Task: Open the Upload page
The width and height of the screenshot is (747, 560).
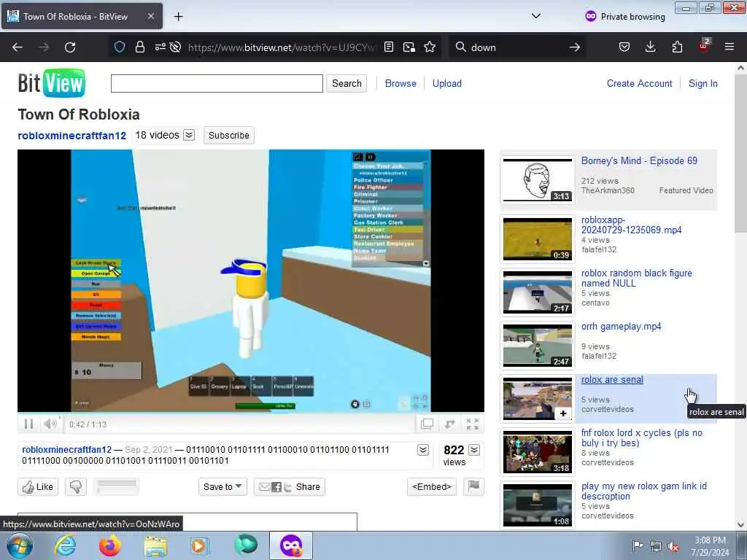Action: point(447,83)
